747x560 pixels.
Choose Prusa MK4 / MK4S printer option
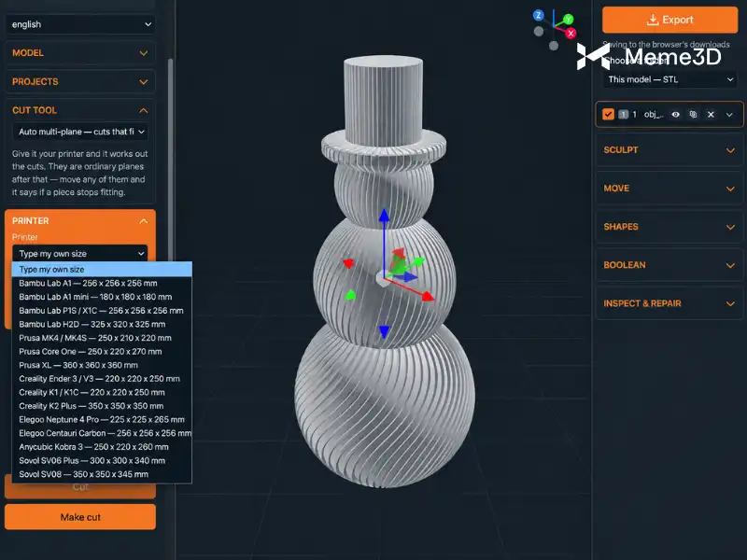click(102, 338)
